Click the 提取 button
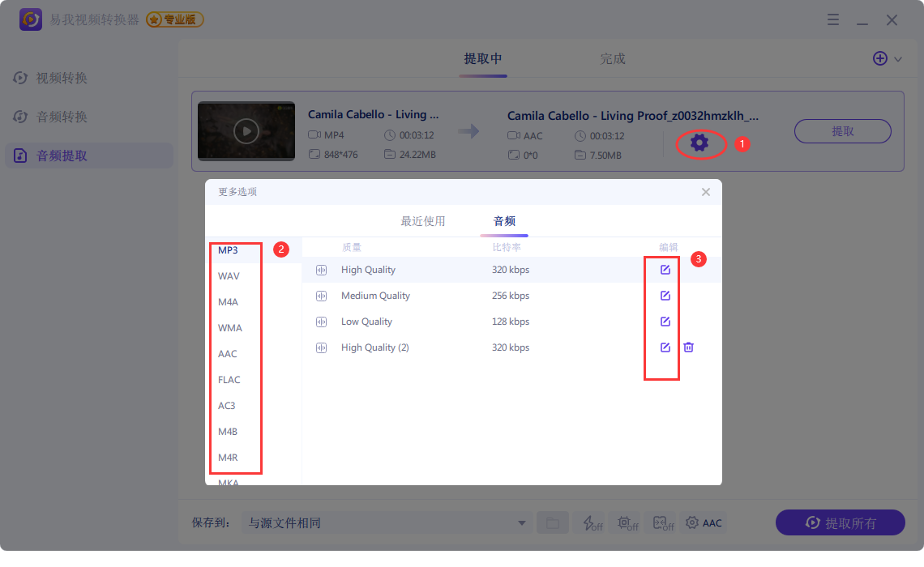Viewport: 924px width, 567px height. point(842,131)
